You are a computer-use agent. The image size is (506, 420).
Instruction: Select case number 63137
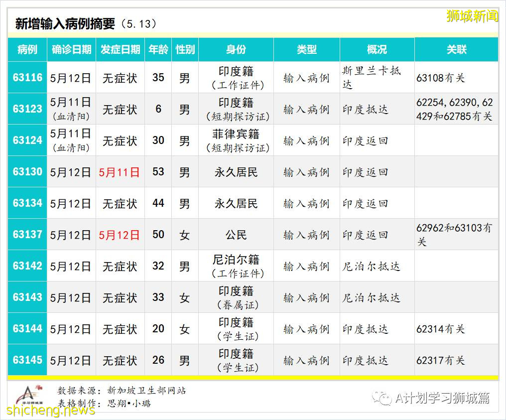point(27,234)
